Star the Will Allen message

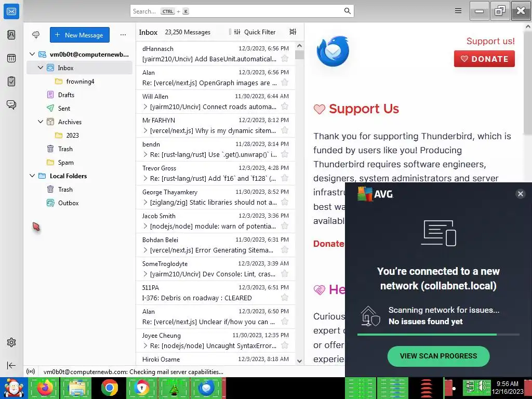[285, 107]
